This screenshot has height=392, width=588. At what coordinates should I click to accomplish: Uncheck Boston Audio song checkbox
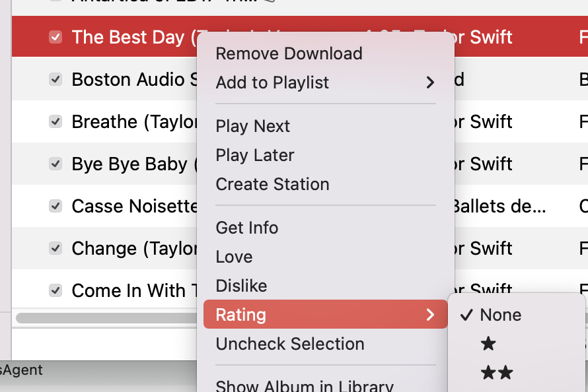(x=55, y=79)
